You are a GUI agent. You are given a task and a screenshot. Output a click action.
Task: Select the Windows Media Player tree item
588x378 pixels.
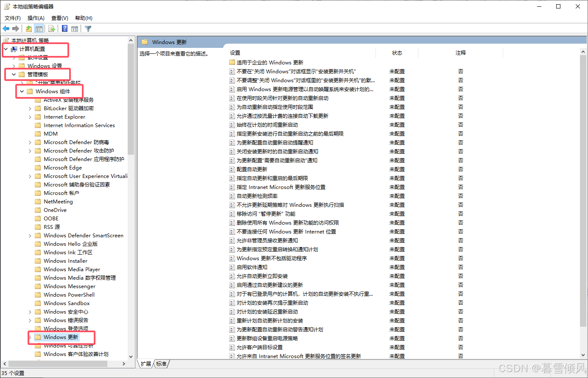[x=72, y=270]
